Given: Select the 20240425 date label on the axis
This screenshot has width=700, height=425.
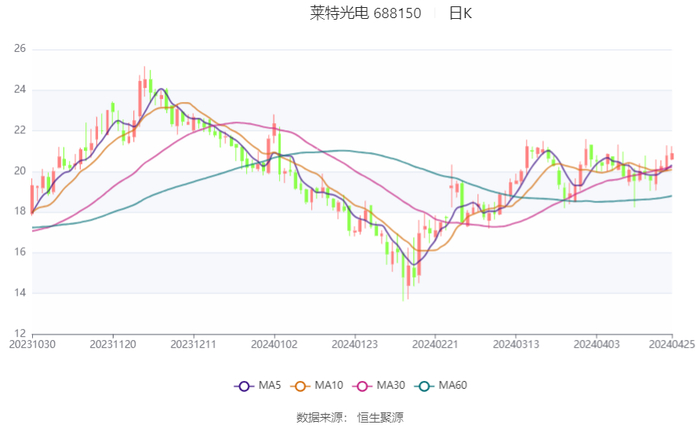Looking at the screenshot, I should [671, 344].
